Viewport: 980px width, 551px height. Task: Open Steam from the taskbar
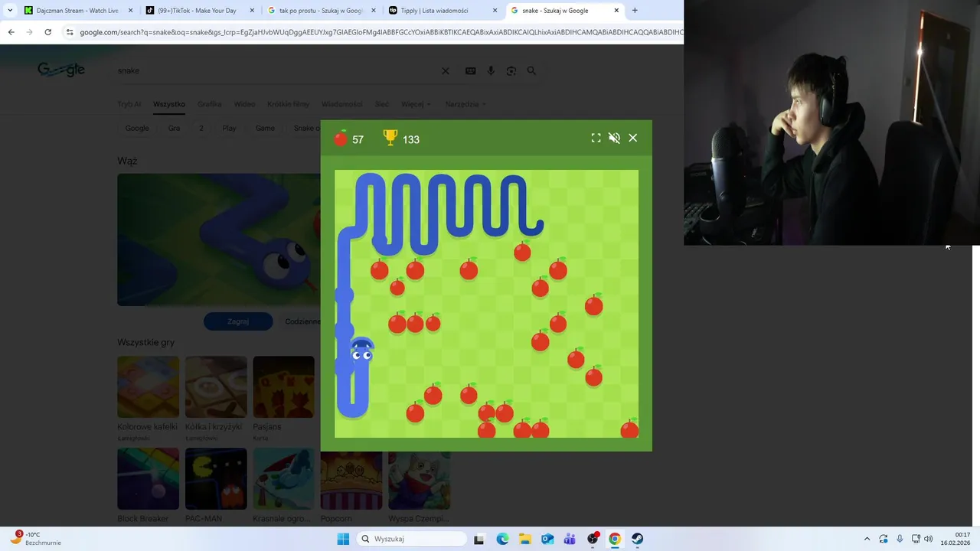pos(637,539)
